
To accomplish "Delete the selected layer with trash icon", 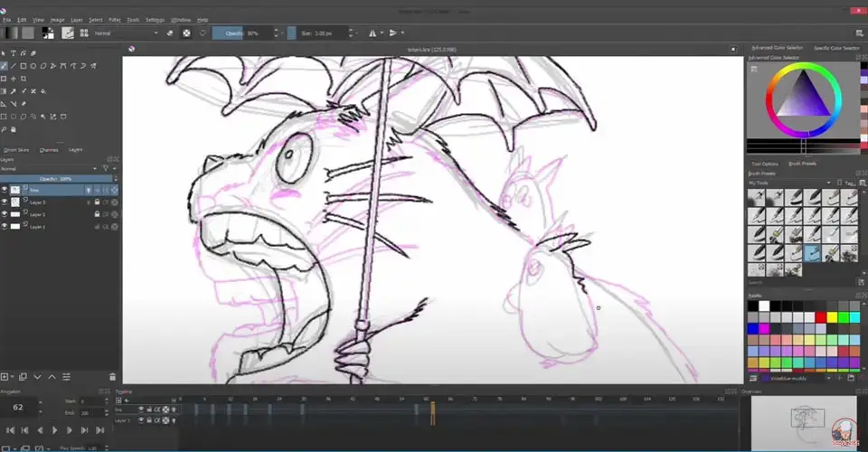I will pyautogui.click(x=112, y=377).
